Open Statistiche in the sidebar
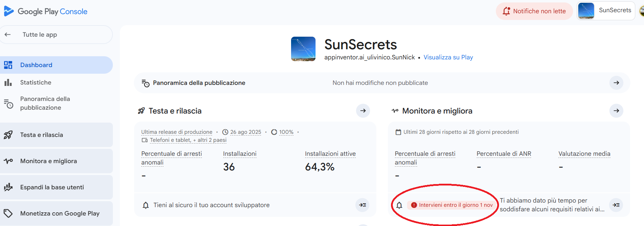 coord(36,82)
